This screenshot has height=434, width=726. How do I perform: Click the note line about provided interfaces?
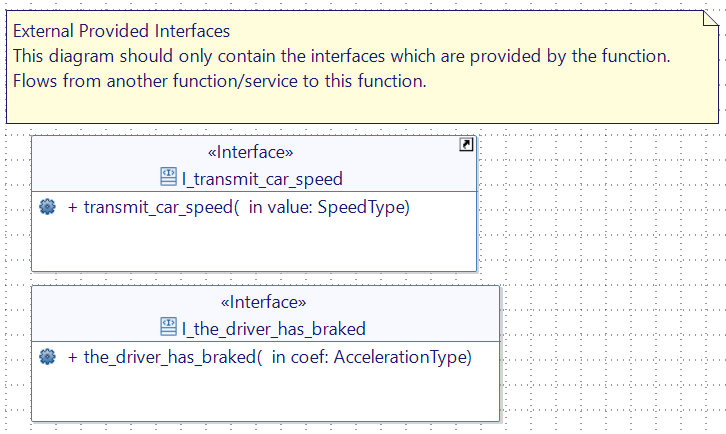point(341,56)
